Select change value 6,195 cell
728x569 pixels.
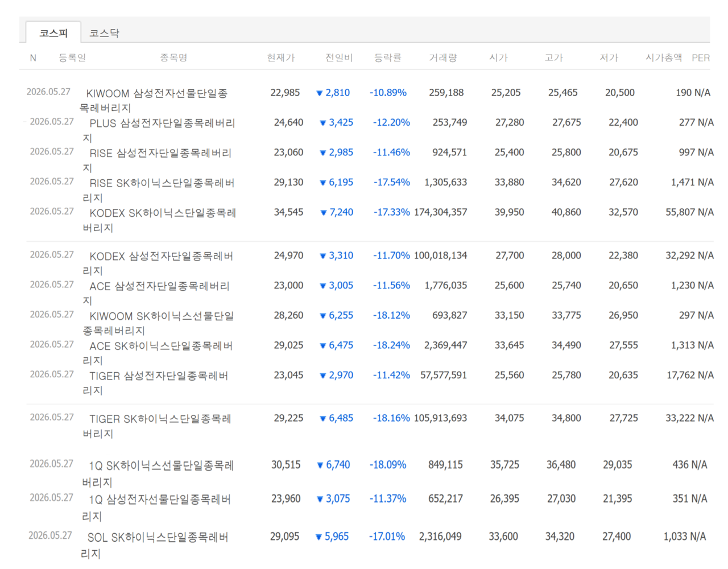[x=337, y=182]
